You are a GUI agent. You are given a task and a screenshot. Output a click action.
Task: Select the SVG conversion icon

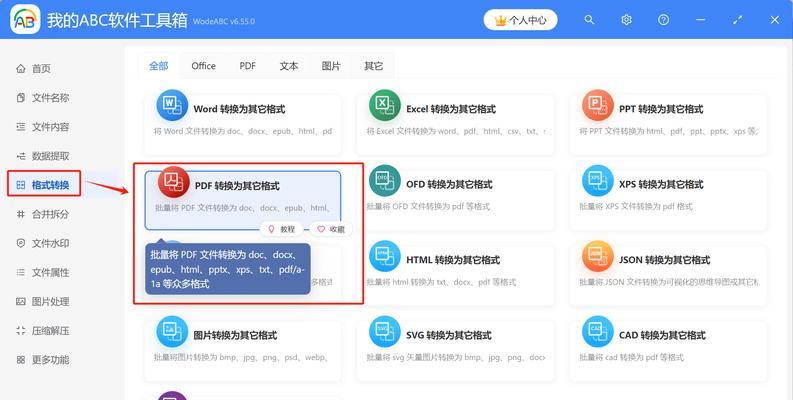(385, 332)
